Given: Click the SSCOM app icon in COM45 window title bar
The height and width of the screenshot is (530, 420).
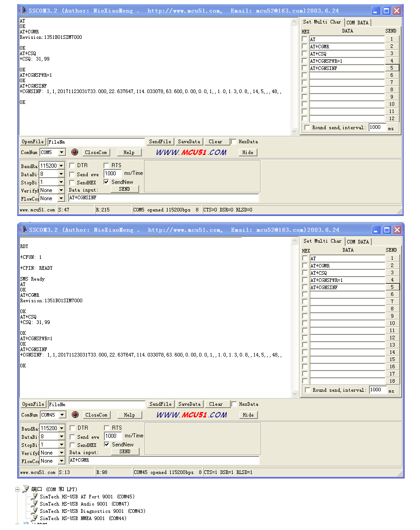Looking at the screenshot, I should pos(23,230).
